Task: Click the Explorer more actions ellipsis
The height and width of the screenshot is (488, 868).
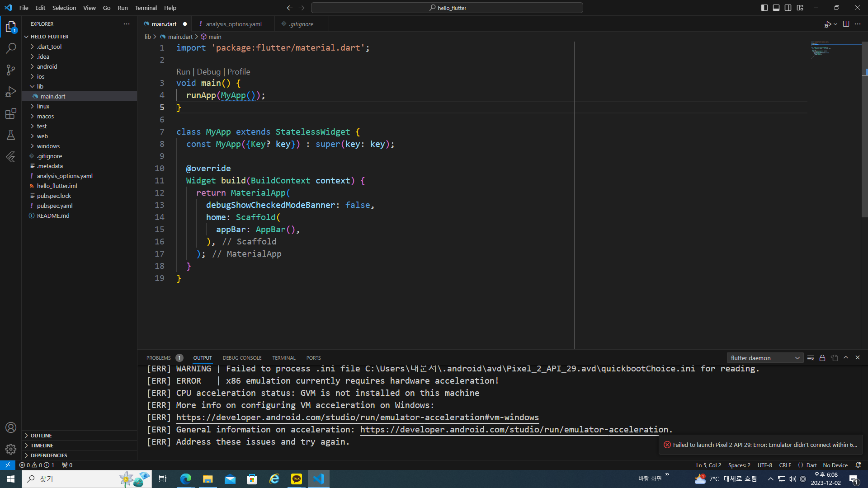Action: [127, 24]
